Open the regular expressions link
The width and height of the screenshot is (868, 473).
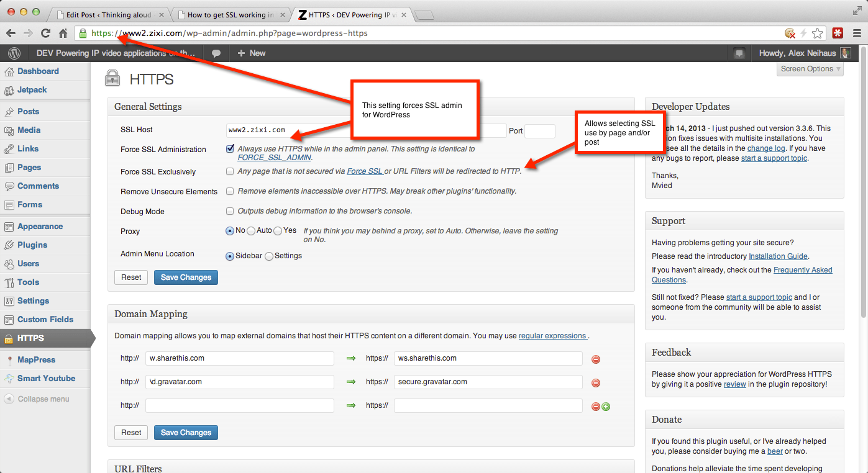552,336
